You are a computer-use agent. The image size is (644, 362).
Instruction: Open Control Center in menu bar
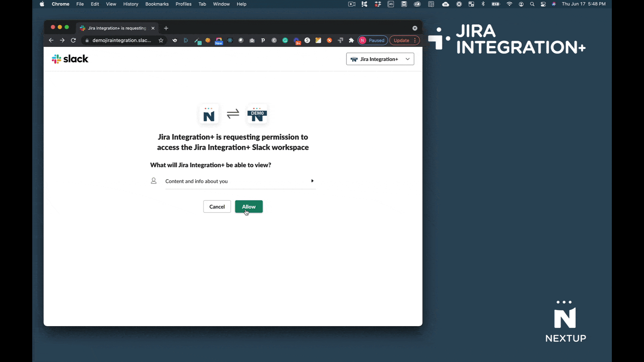pos(543,4)
